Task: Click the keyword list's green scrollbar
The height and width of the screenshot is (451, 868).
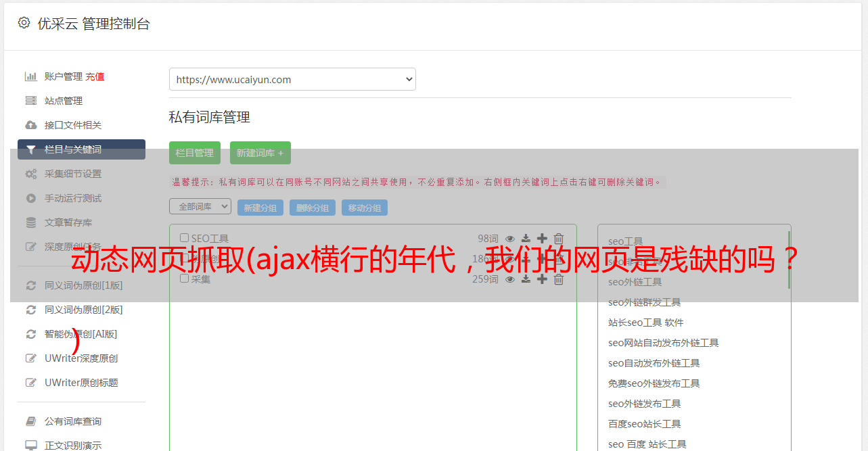Action: (789, 260)
